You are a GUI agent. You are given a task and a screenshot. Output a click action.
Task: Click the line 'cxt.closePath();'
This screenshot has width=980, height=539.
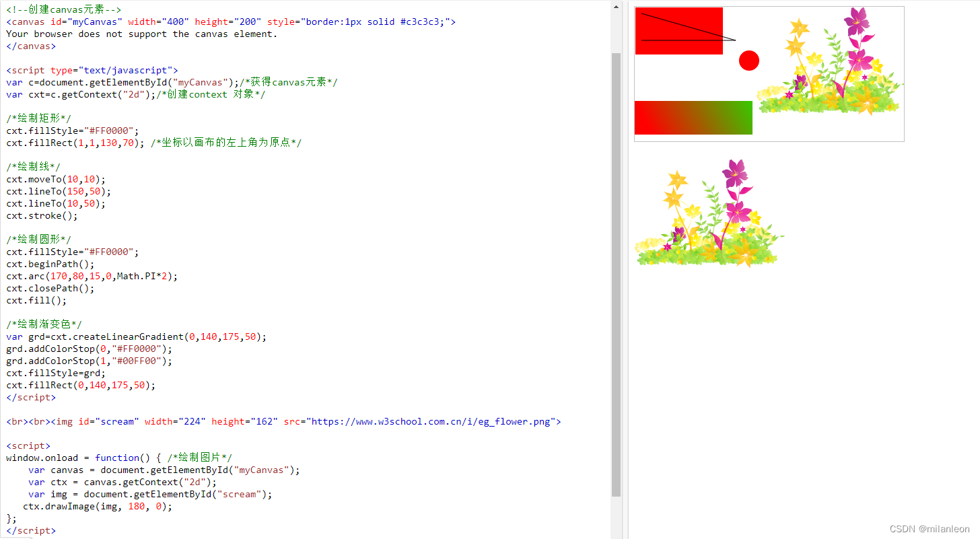50,288
